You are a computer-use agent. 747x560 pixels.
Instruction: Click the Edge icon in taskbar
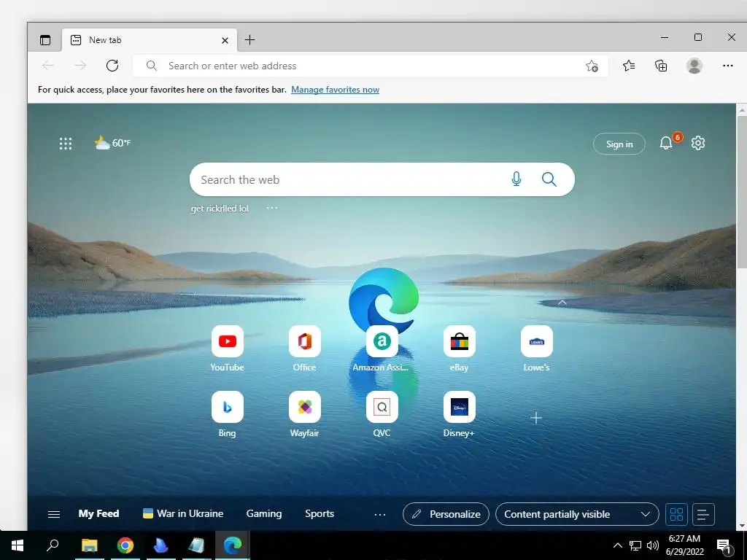(x=233, y=545)
